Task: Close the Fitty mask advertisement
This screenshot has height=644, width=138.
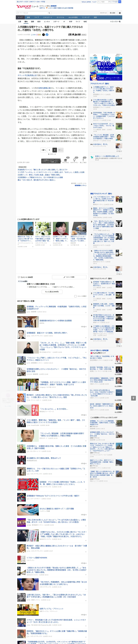Action: [121, 55]
